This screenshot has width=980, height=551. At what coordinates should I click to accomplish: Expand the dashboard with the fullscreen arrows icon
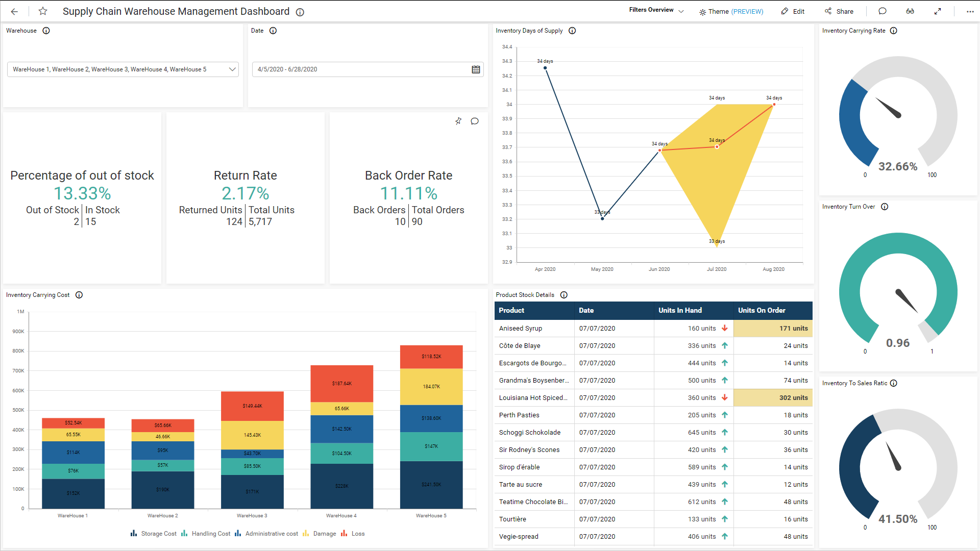[x=938, y=11]
